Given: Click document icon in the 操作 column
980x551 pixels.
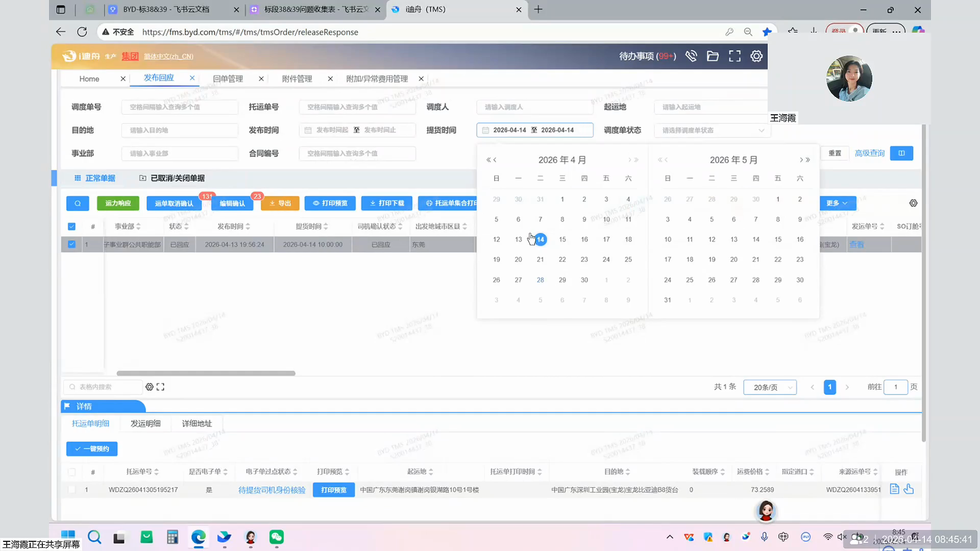Looking at the screenshot, I should (894, 489).
